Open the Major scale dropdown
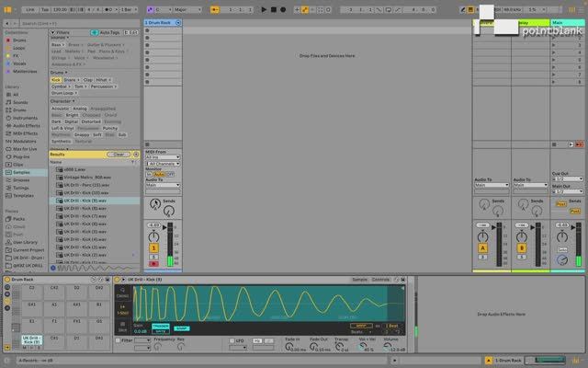Viewport: 588px width, 368px height. [187, 10]
